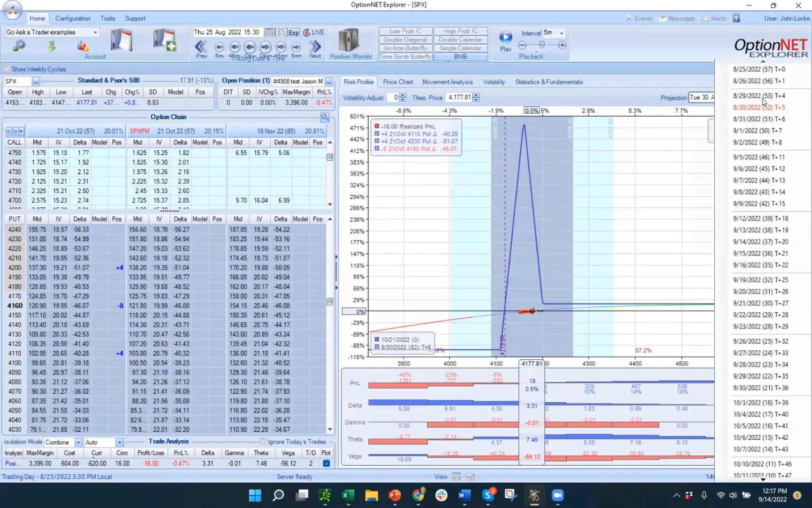Open the Isolation Mode Combine dropdown
Viewport: 812px width, 508px height.
(78, 442)
